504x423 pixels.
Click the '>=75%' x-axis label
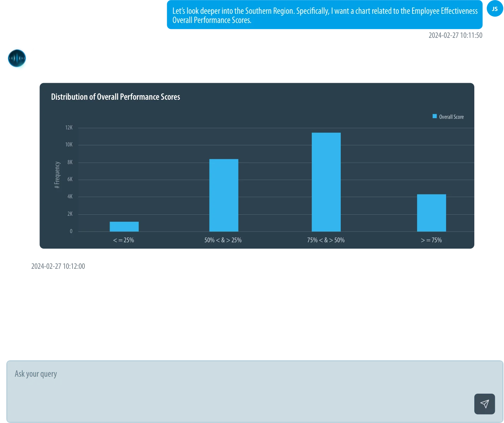point(431,240)
